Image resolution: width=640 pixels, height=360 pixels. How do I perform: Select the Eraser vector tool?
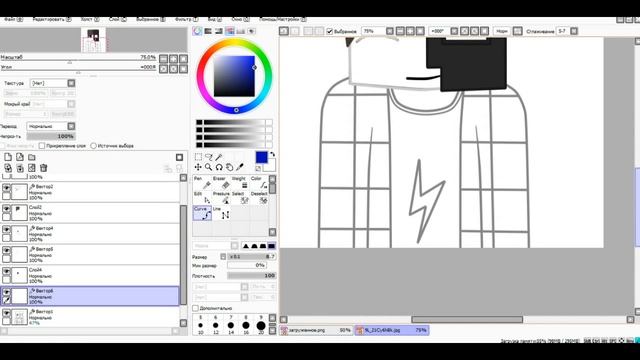pyautogui.click(x=221, y=183)
